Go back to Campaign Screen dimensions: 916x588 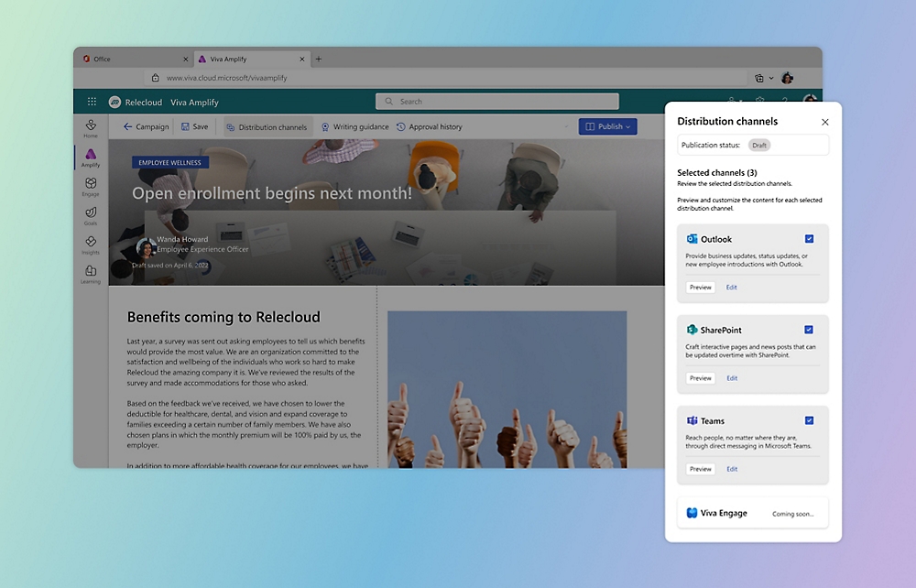(146, 126)
